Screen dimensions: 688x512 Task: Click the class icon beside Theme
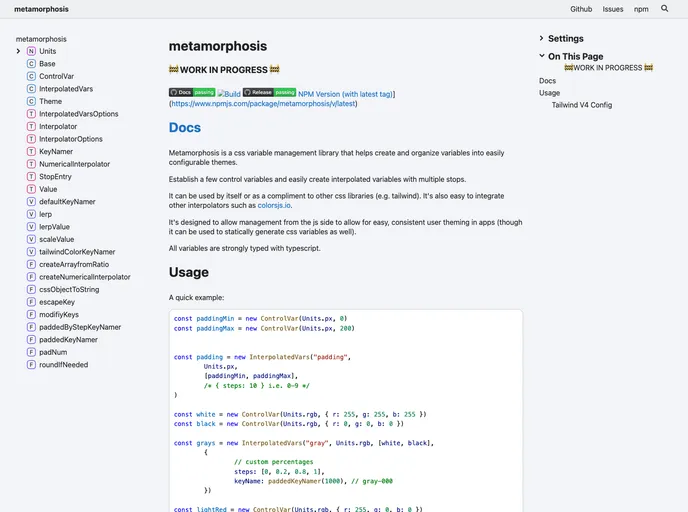(31, 101)
